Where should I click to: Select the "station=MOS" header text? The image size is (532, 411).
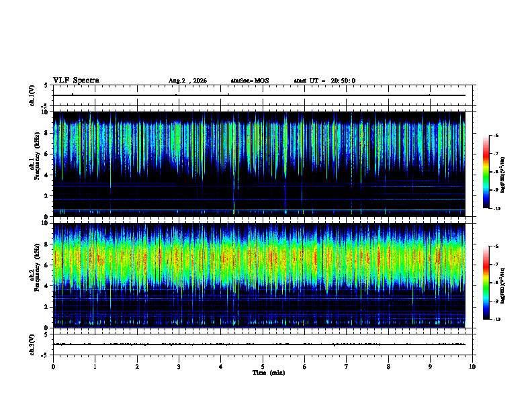coord(250,81)
